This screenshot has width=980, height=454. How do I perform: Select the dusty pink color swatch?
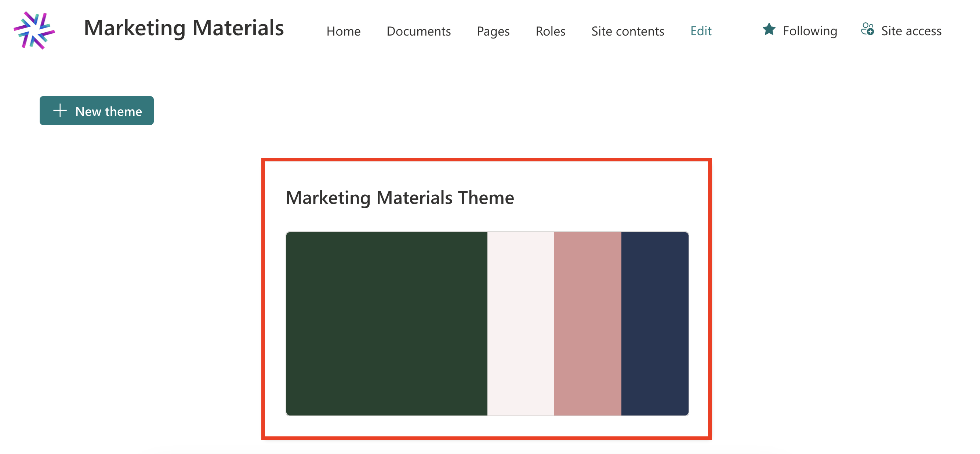coord(587,323)
